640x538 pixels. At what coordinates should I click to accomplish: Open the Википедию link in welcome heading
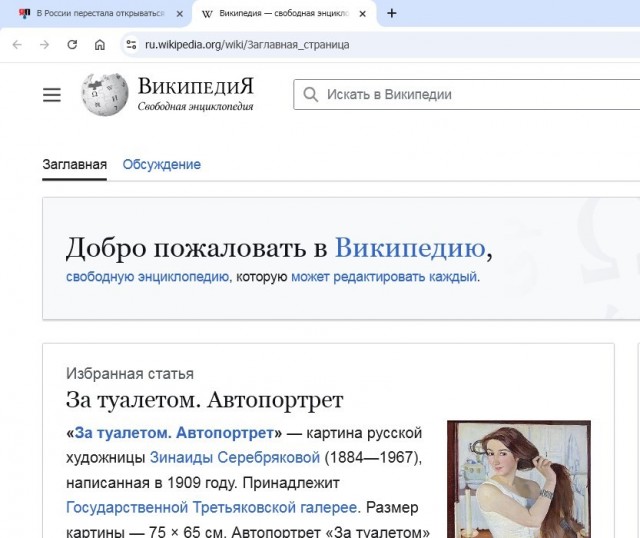tap(410, 248)
